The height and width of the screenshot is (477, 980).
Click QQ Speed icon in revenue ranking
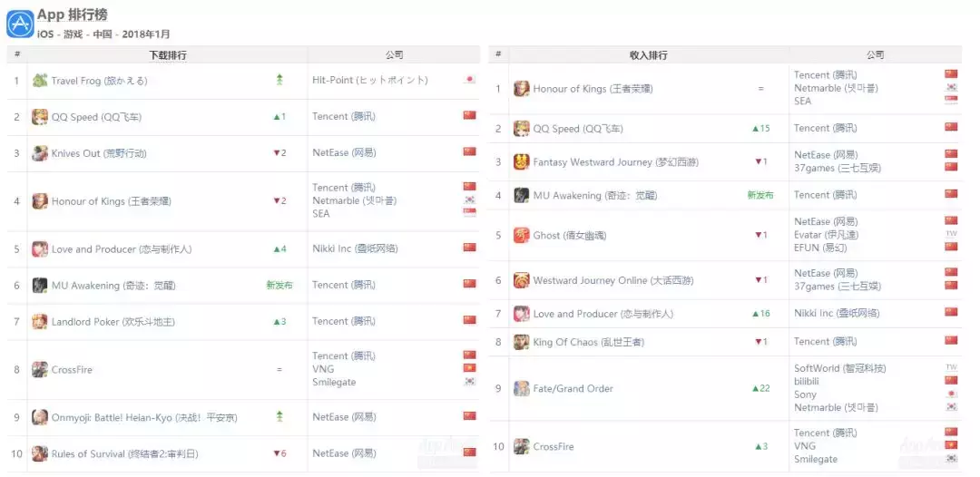[x=521, y=129]
